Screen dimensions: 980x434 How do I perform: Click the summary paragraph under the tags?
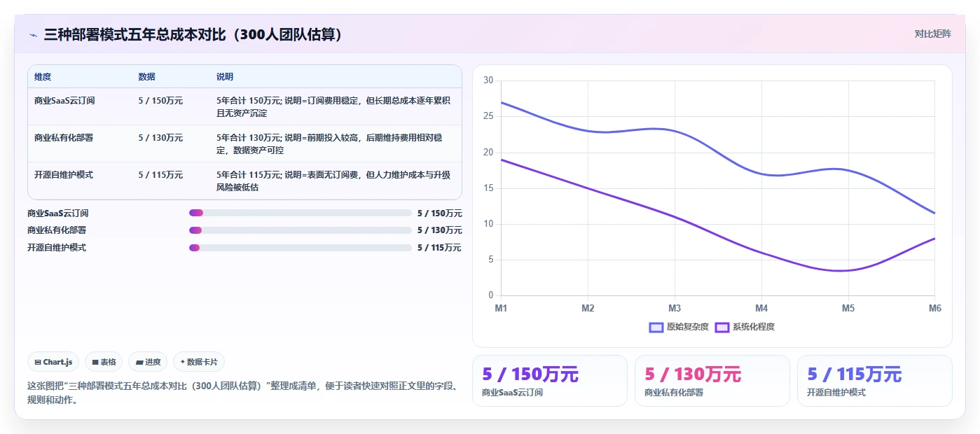(243, 393)
